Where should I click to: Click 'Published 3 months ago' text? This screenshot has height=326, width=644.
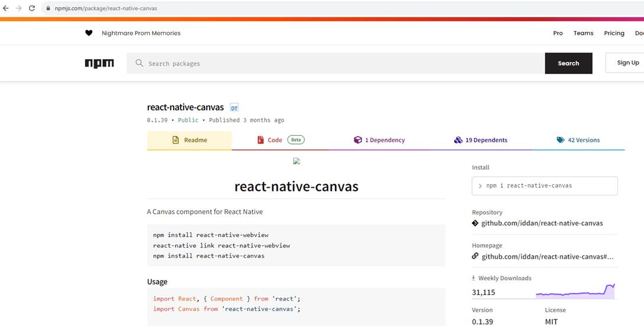pyautogui.click(x=246, y=120)
